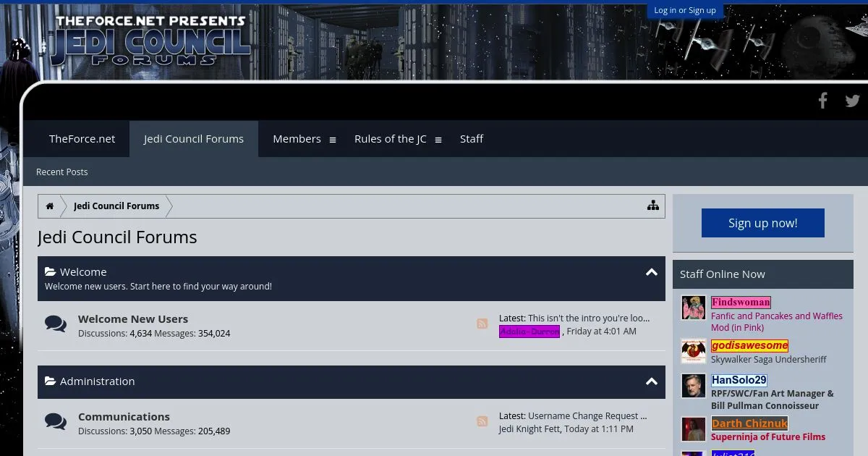
Task: Open the Communications forum
Action: pyautogui.click(x=124, y=417)
